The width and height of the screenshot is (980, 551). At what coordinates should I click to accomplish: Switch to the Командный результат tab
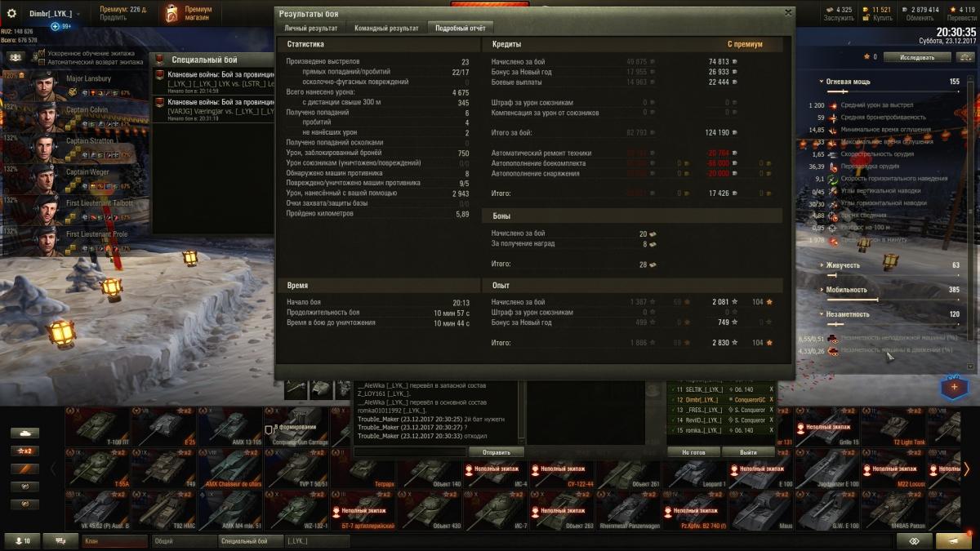click(386, 28)
